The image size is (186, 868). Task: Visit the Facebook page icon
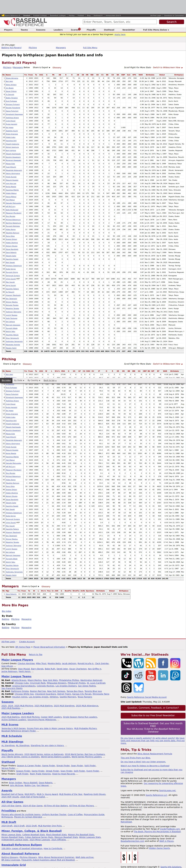[163, 663]
